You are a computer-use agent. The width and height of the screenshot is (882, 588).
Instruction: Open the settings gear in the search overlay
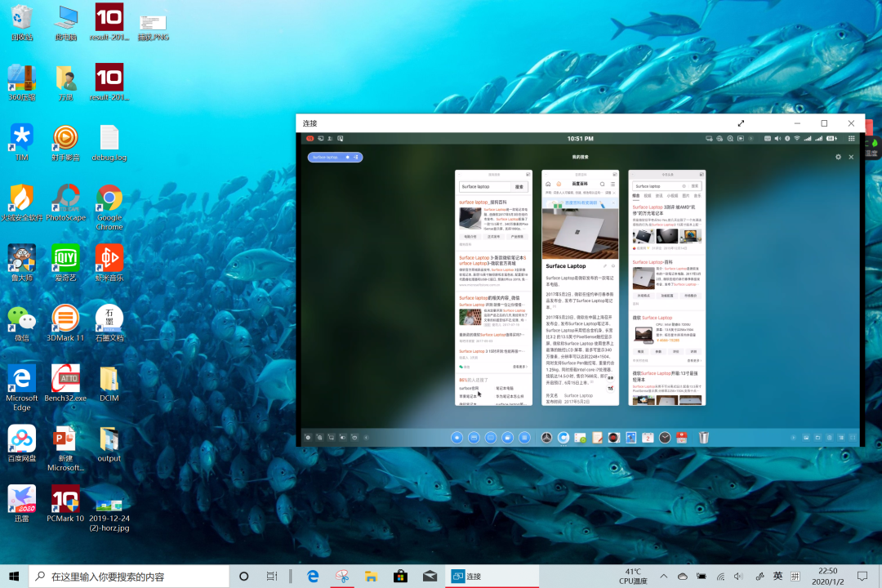(x=838, y=157)
